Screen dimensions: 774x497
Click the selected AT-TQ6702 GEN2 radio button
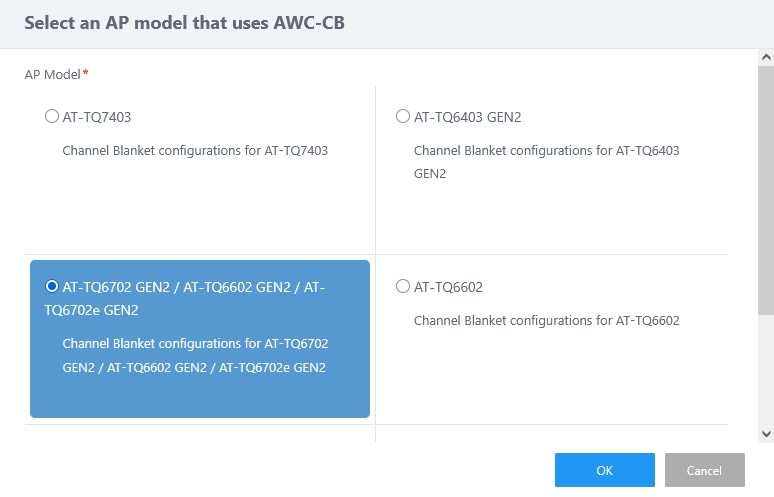coord(52,287)
